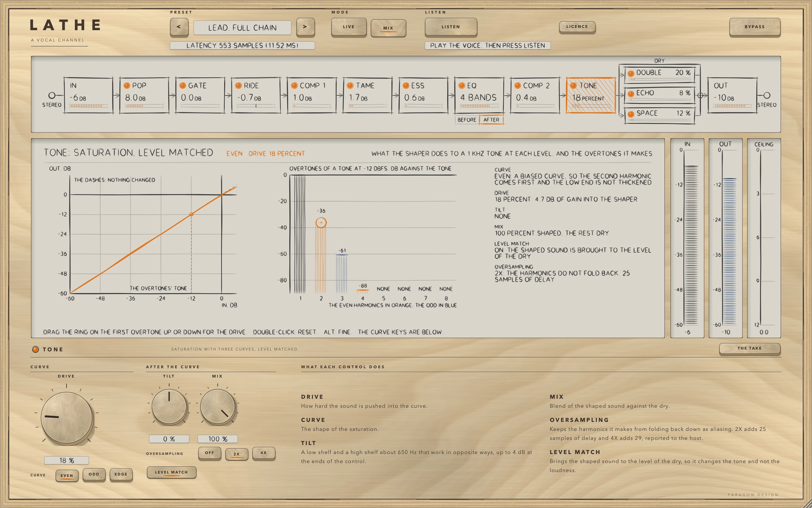The width and height of the screenshot is (812, 508).
Task: Toggle the ESS module power dot
Action: click(406, 86)
